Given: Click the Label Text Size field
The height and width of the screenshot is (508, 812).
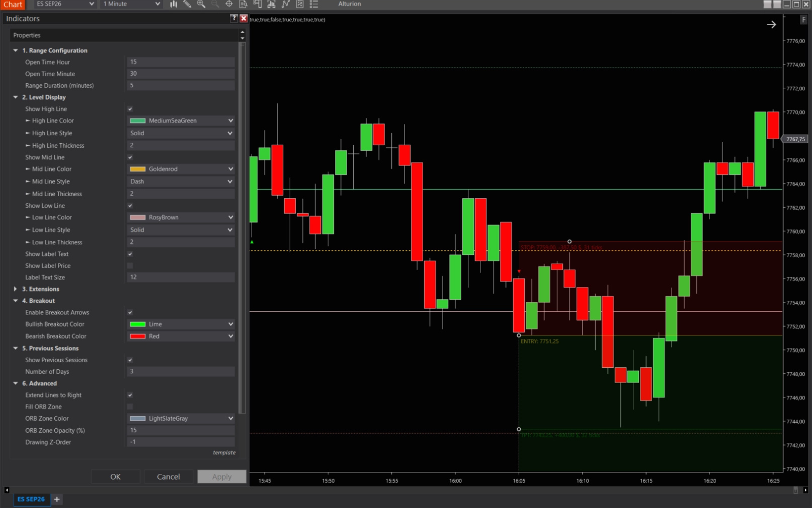Looking at the screenshot, I should [x=181, y=277].
